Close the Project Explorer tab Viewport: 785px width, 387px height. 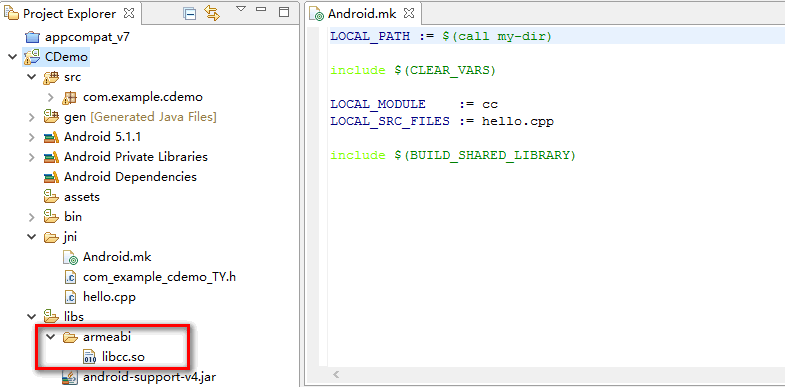(129, 13)
